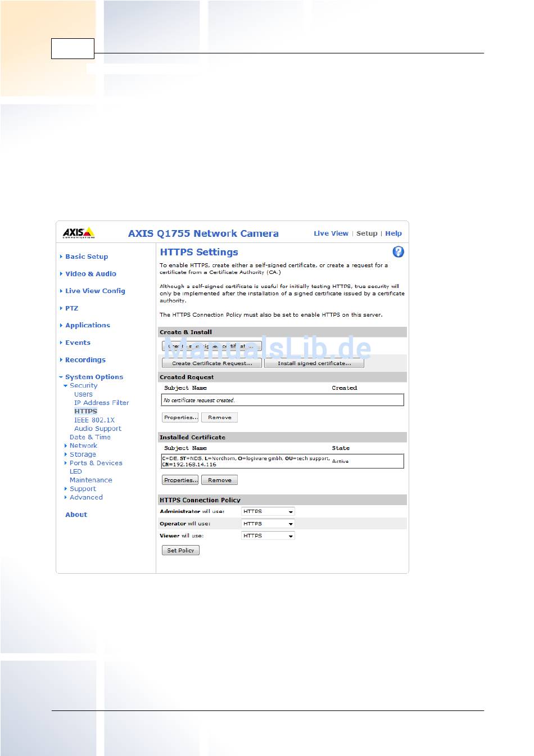The height and width of the screenshot is (756, 534).
Task: Open the Recordings menu item
Action: click(85, 360)
